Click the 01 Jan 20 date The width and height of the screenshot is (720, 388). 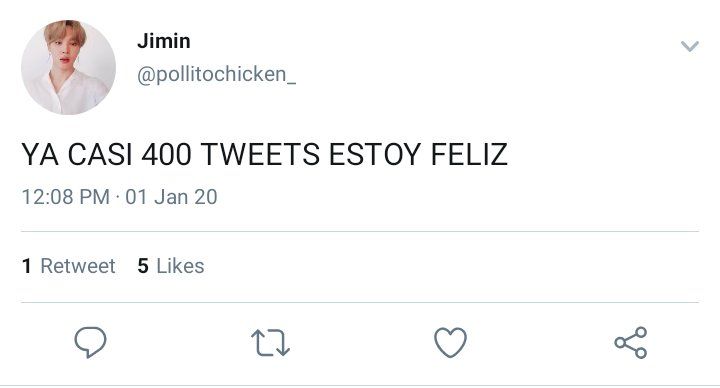[x=171, y=197]
